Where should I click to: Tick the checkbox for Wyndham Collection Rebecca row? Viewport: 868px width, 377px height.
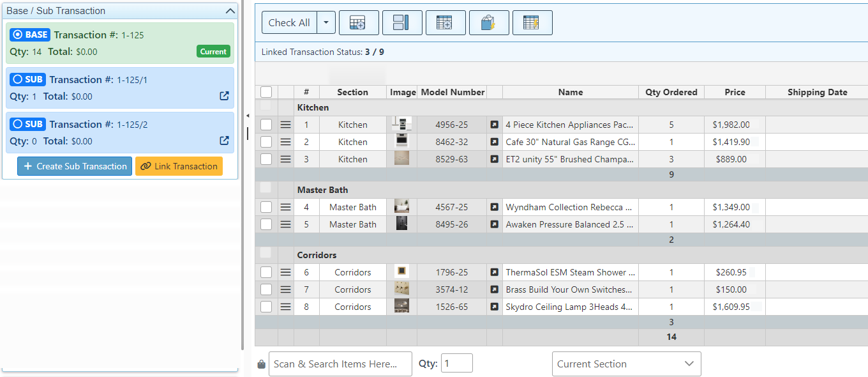click(266, 207)
